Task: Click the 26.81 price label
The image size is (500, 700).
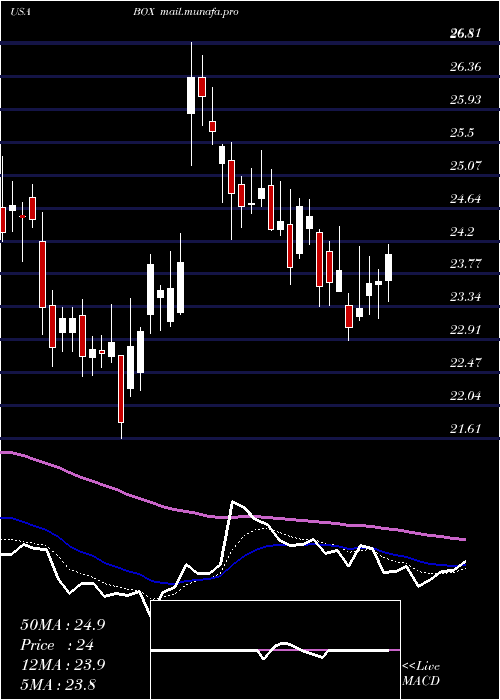Action: [x=466, y=34]
